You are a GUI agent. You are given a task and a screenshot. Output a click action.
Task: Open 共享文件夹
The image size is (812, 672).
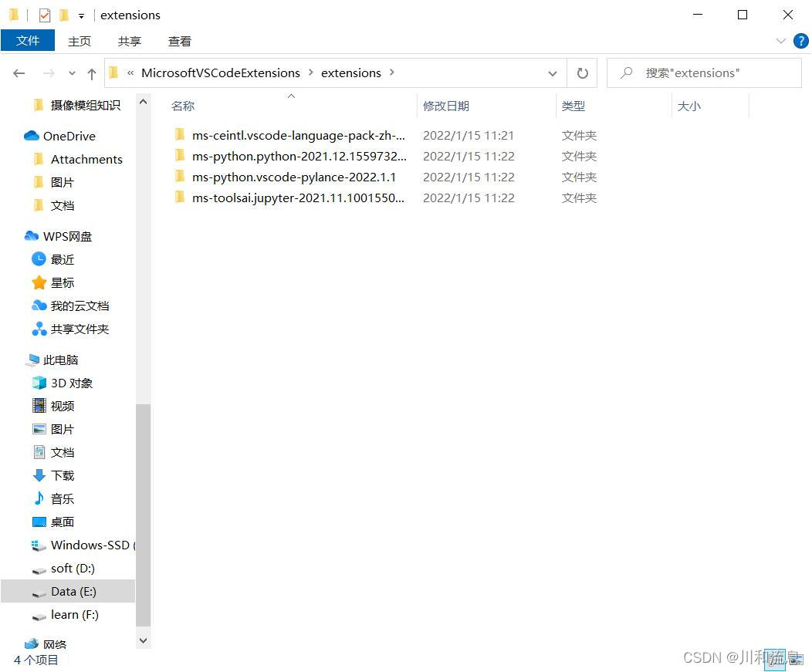click(80, 329)
